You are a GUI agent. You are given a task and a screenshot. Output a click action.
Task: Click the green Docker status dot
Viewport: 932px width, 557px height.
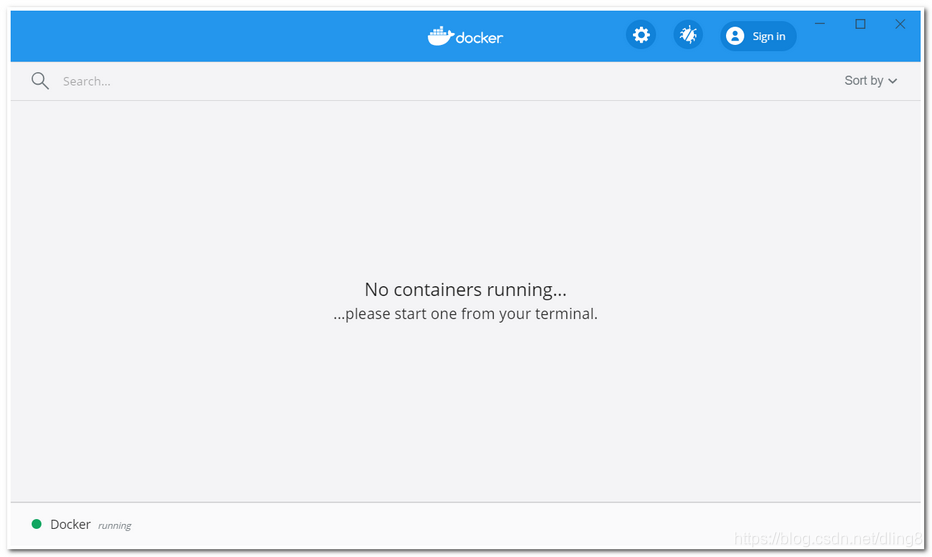36,524
